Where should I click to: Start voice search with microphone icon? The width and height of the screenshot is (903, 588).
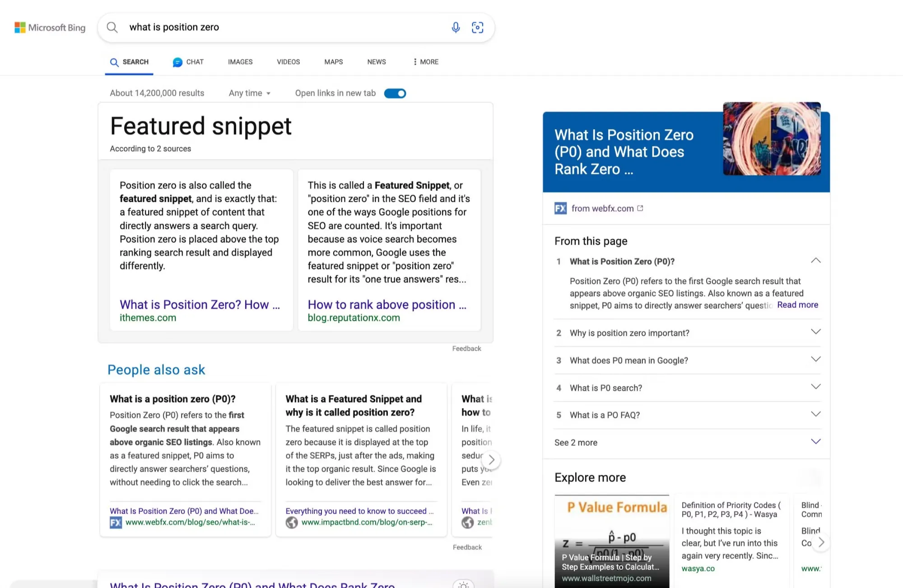click(x=456, y=28)
